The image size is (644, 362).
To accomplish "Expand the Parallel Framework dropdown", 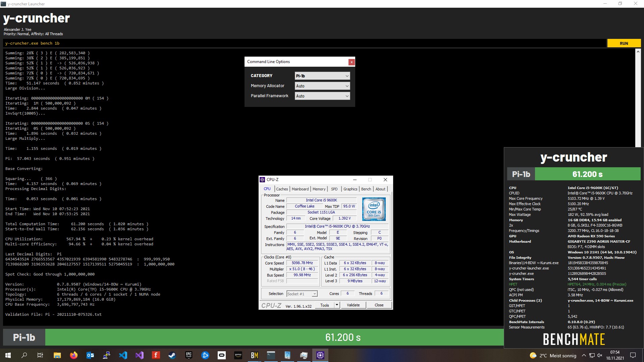I will [x=322, y=96].
